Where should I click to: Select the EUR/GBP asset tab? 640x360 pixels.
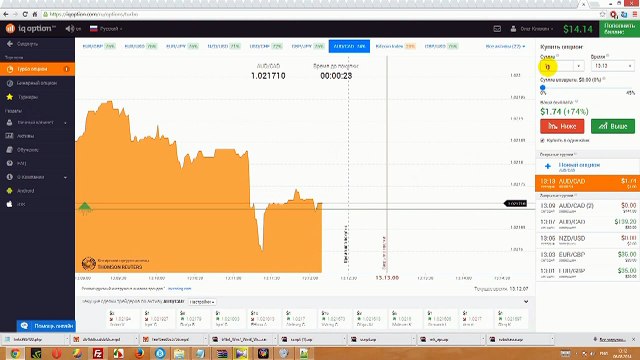click(x=98, y=46)
